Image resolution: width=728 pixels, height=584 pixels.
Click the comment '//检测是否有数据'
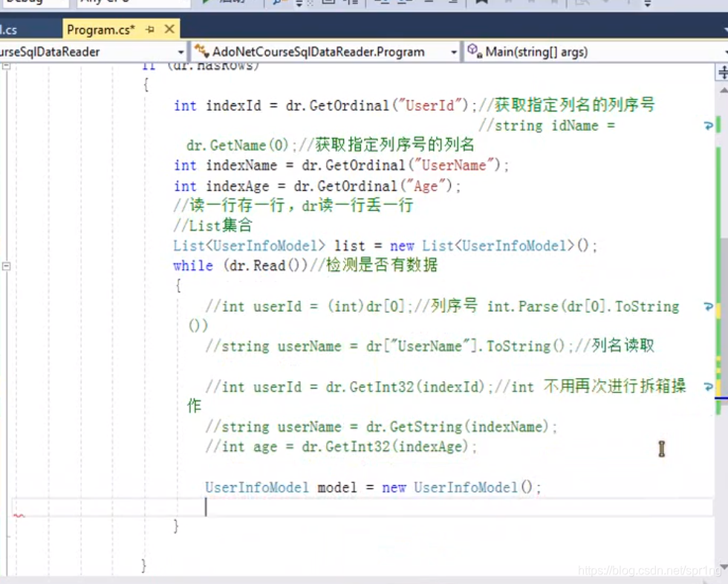point(373,265)
